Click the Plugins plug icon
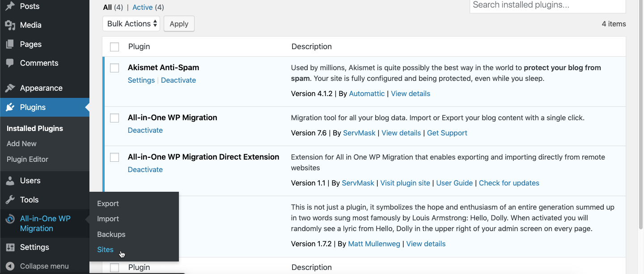Viewport: 644px width, 274px height. tap(10, 107)
